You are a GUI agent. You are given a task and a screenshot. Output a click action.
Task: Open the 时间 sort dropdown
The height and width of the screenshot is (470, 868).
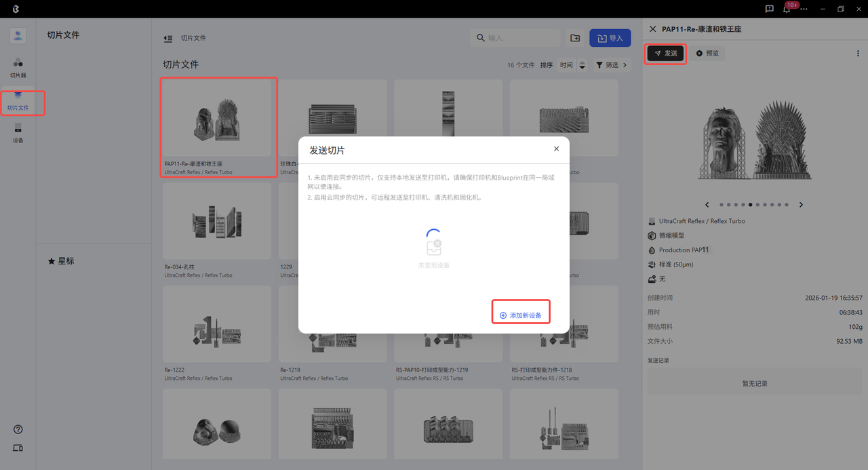point(566,65)
